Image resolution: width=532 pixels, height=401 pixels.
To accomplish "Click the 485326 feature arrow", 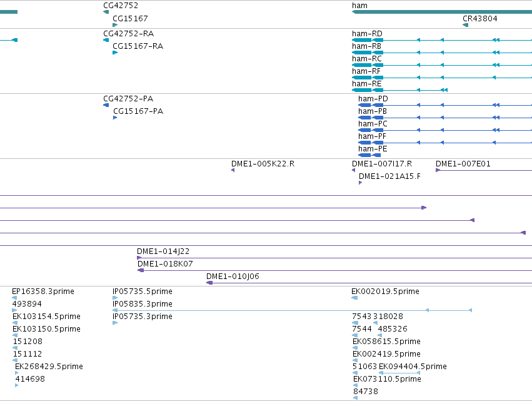I will pyautogui.click(x=379, y=335).
